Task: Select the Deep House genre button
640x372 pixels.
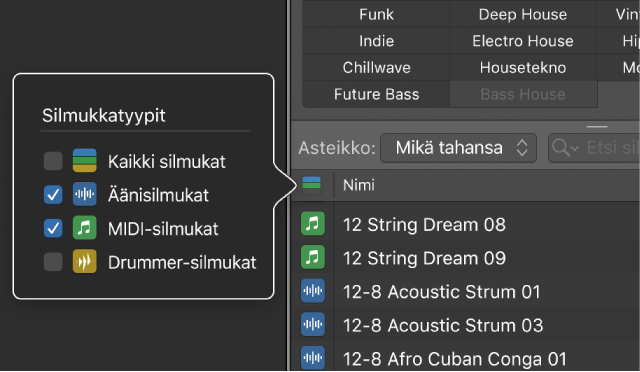Action: (523, 15)
